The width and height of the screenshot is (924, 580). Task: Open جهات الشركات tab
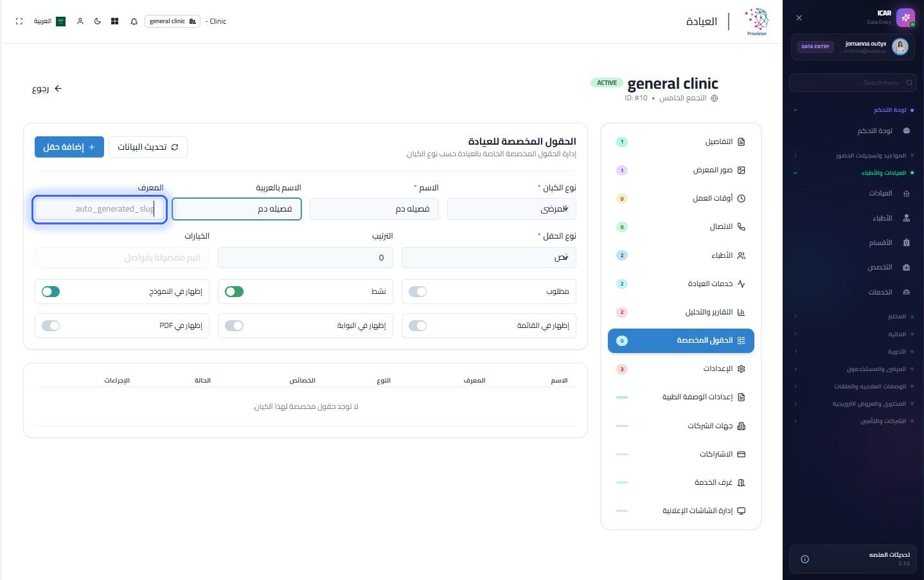[681, 426]
